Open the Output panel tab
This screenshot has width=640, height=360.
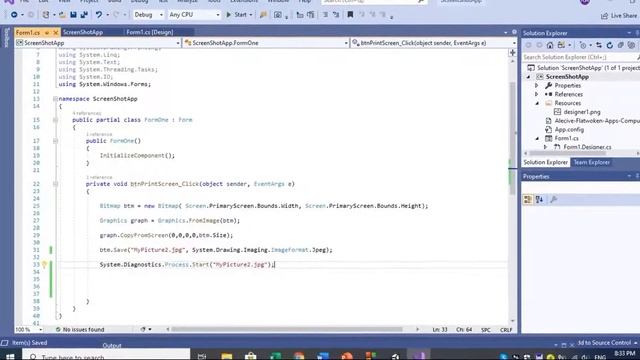112,346
